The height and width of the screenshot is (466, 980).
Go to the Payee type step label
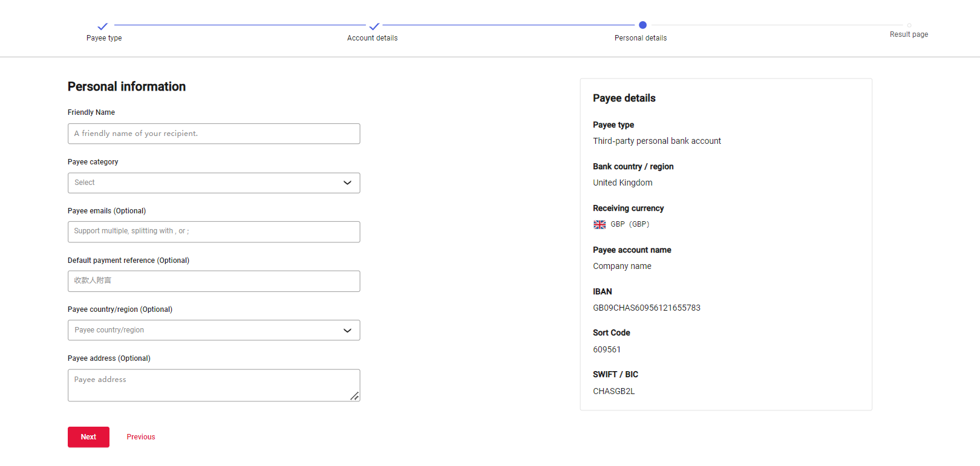tap(104, 38)
